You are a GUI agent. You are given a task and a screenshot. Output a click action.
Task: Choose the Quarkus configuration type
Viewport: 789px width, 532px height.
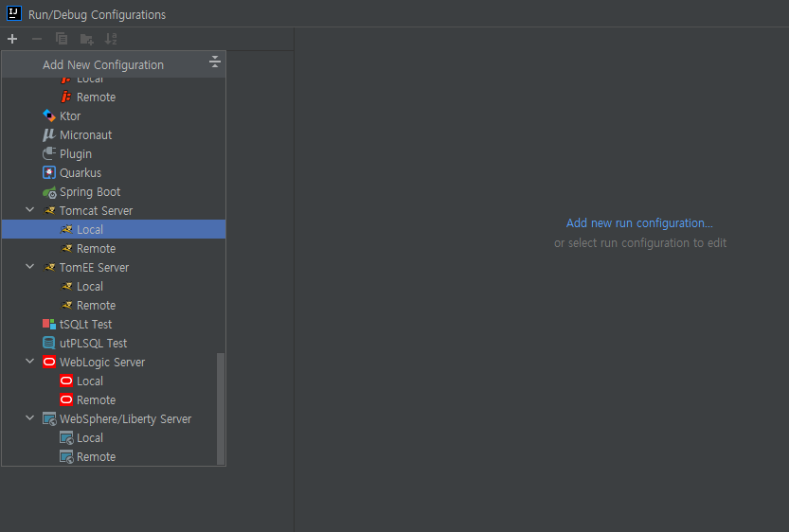(114, 172)
